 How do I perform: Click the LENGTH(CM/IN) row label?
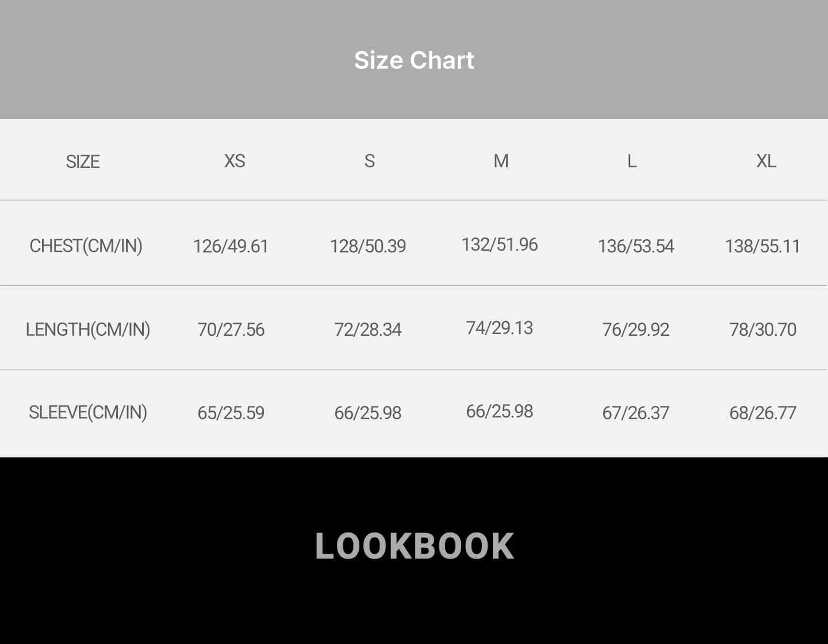click(x=88, y=329)
